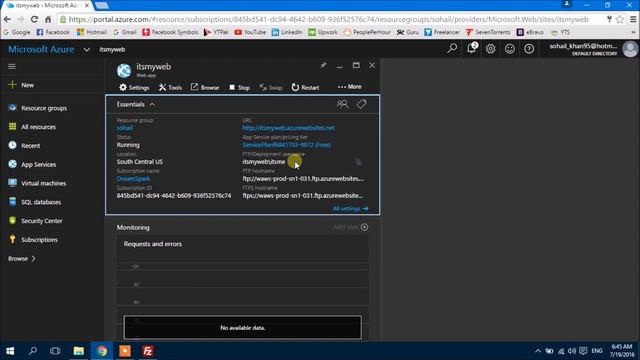Image resolution: width=640 pixels, height=360 pixels.
Task: Expand the Browse item in the sidebar
Action: click(22, 258)
